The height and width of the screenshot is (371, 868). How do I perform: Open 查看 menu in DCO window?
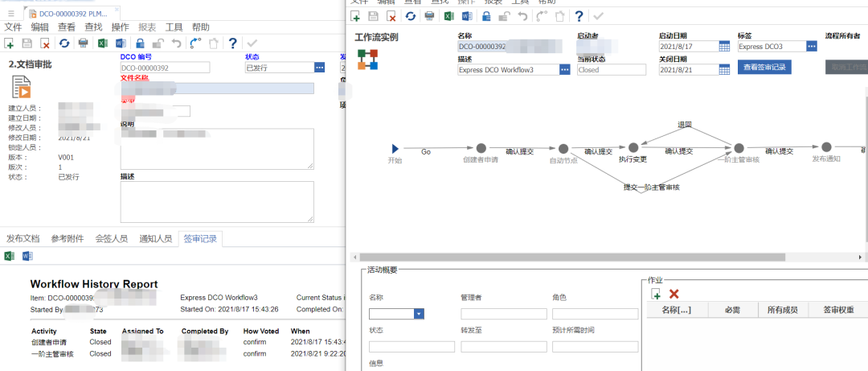click(67, 27)
